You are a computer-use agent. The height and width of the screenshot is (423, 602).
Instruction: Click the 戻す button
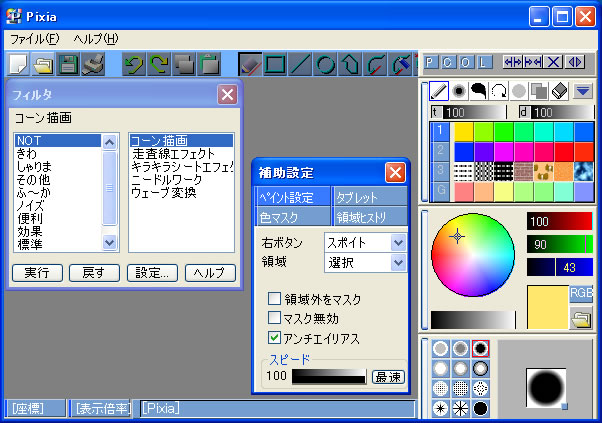pos(94,273)
